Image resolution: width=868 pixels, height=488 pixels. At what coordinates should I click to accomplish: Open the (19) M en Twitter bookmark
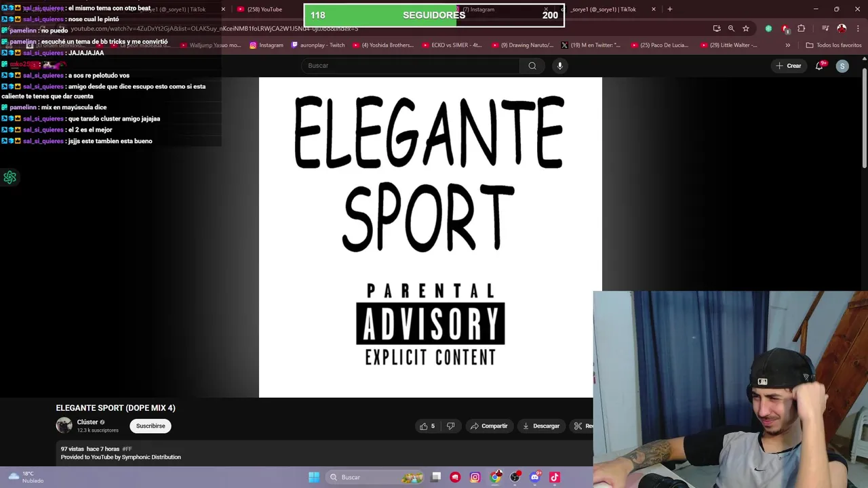click(591, 45)
